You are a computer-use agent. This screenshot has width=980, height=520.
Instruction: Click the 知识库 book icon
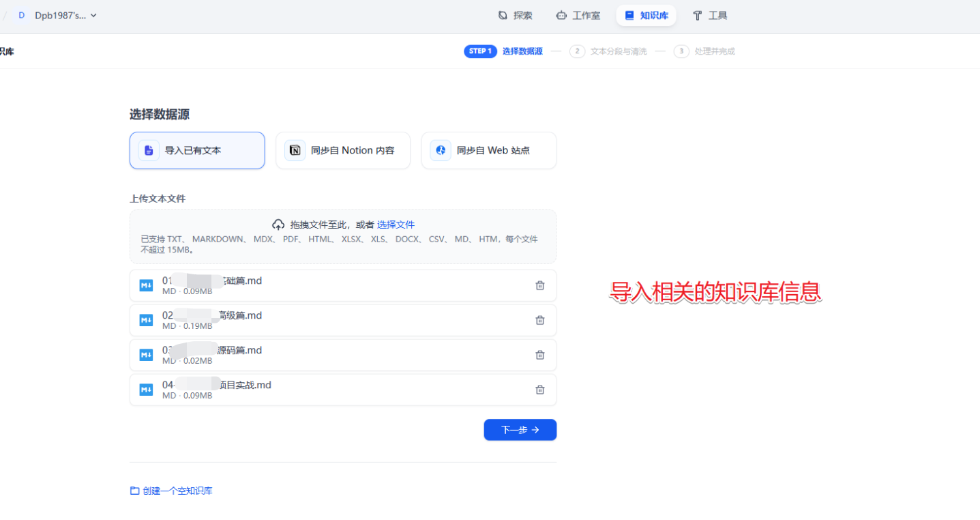(629, 15)
